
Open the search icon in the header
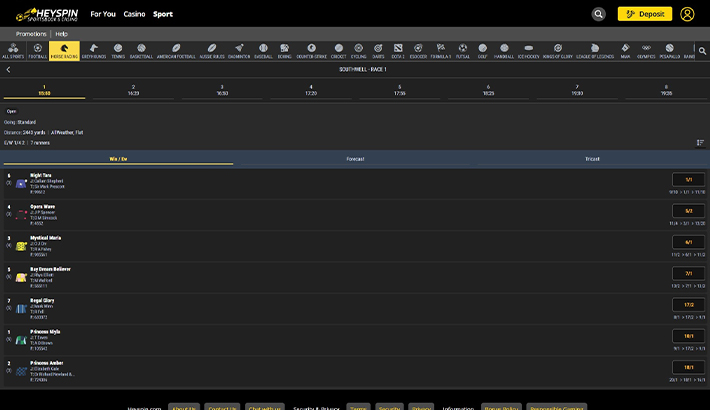598,14
